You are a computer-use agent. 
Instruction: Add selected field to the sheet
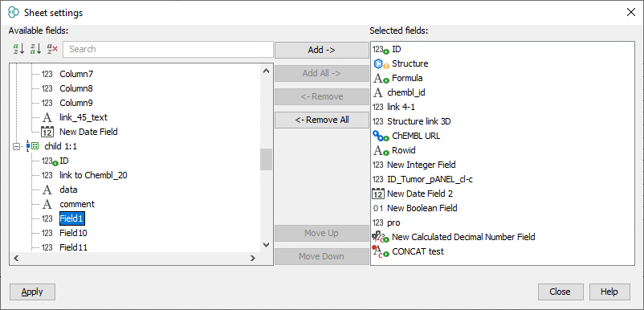[x=321, y=50]
